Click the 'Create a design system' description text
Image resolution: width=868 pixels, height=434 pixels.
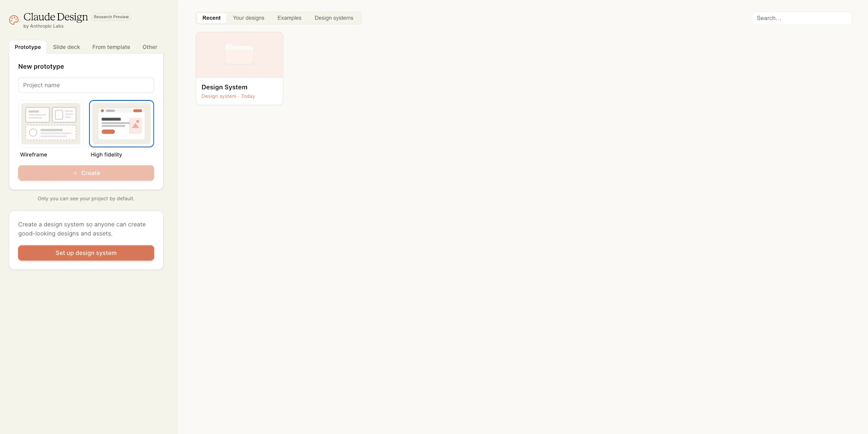[x=82, y=229]
